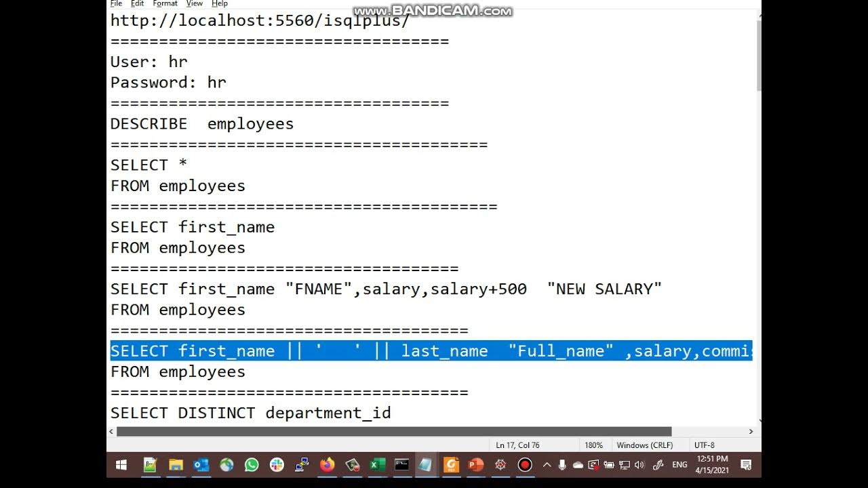Click the http://localhost:5560/isqlplus/ line
This screenshot has width=868, height=488.
[x=260, y=20]
